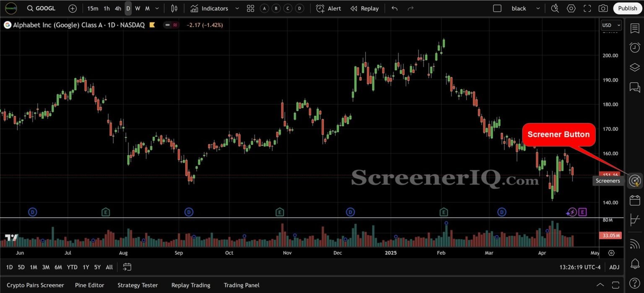Image resolution: width=644 pixels, height=293 pixels.
Task: Open the GOOGL symbol search
Action: pos(41,8)
